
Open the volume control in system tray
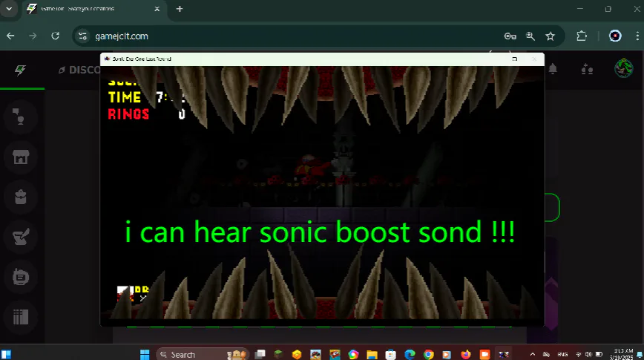(x=588, y=354)
